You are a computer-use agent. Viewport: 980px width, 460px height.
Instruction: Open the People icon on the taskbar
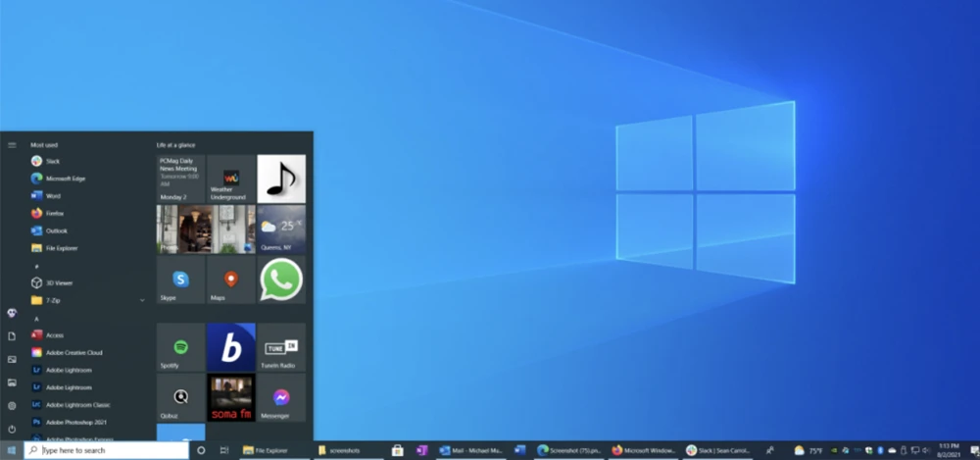[770, 450]
